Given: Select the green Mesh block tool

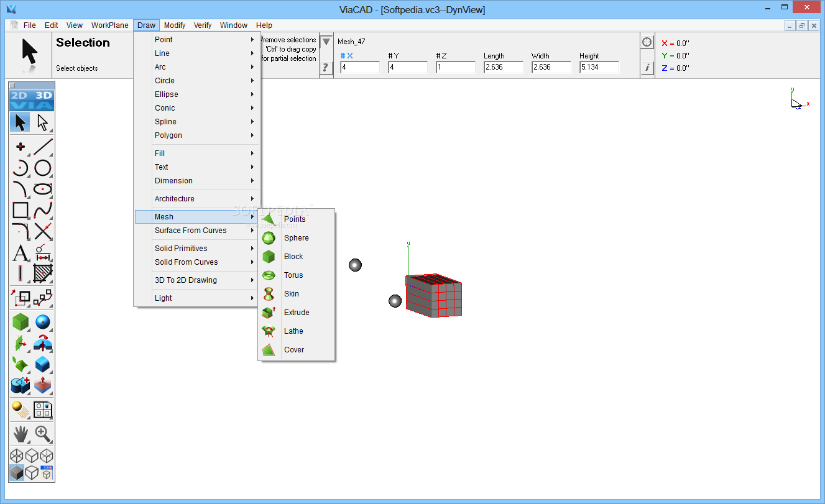Looking at the screenshot, I should click(21, 322).
